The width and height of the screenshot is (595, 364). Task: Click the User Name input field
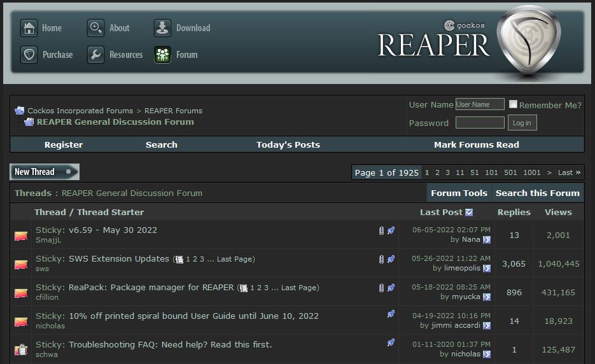coord(480,104)
